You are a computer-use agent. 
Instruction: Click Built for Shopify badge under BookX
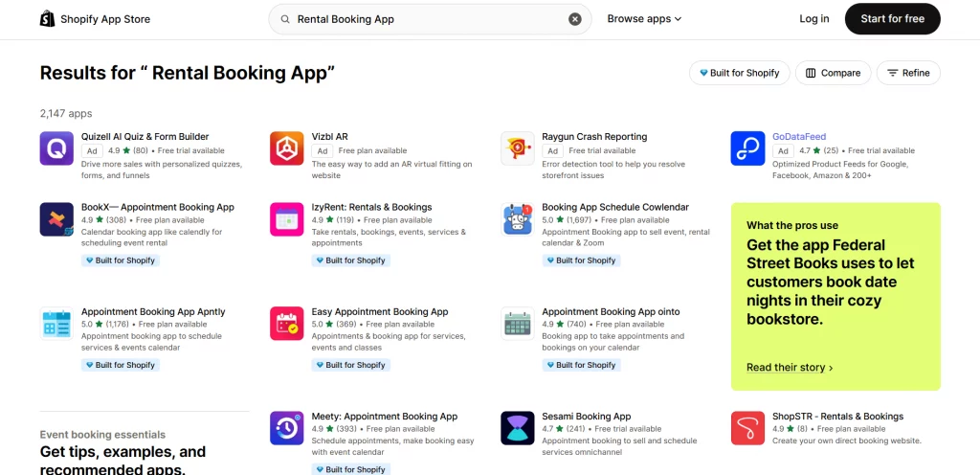[121, 260]
